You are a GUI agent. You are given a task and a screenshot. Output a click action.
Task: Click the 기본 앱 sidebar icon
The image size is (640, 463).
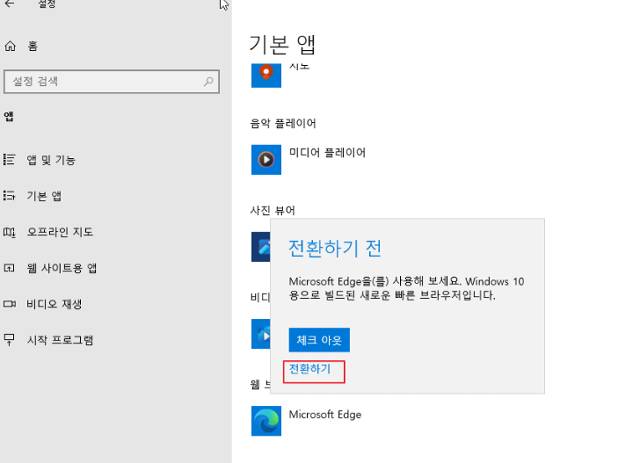coord(9,196)
